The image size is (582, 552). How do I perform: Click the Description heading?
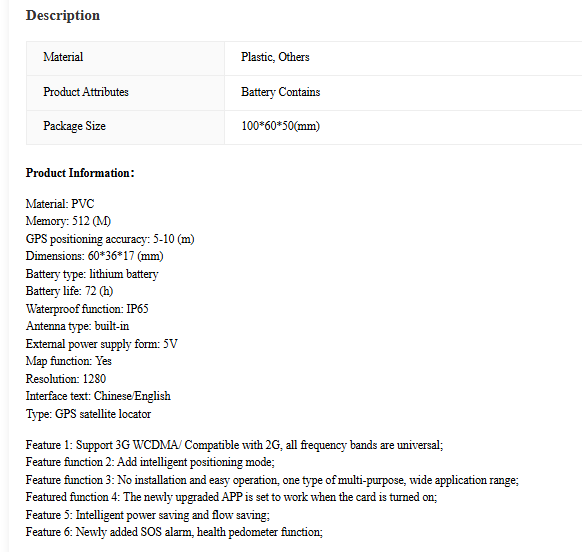pyautogui.click(x=63, y=15)
